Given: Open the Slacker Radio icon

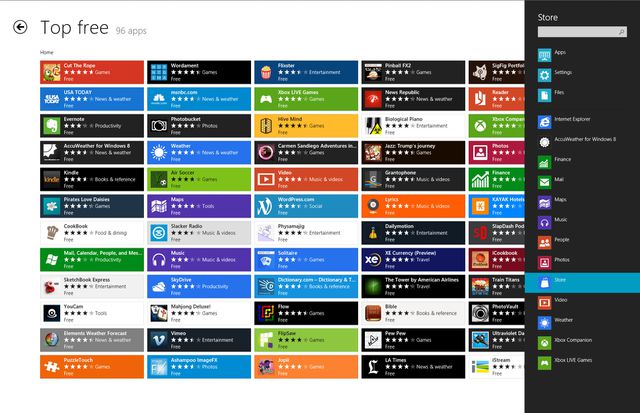Looking at the screenshot, I should click(x=159, y=233).
